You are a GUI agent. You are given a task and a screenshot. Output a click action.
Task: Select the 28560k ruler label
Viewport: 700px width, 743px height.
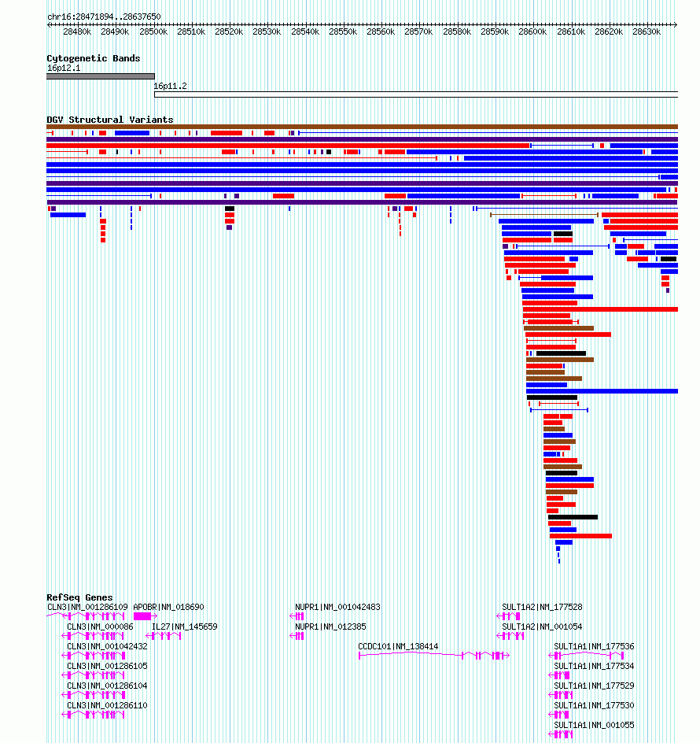point(381,31)
